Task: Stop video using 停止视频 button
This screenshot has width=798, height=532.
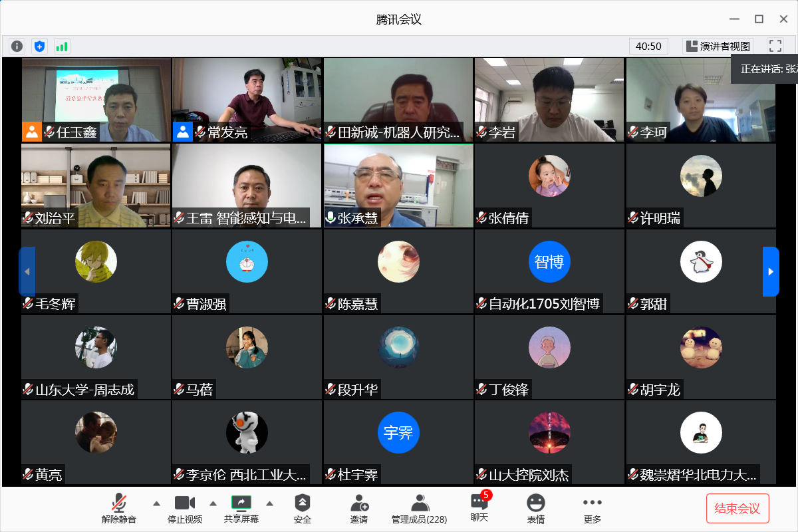Action: [185, 509]
